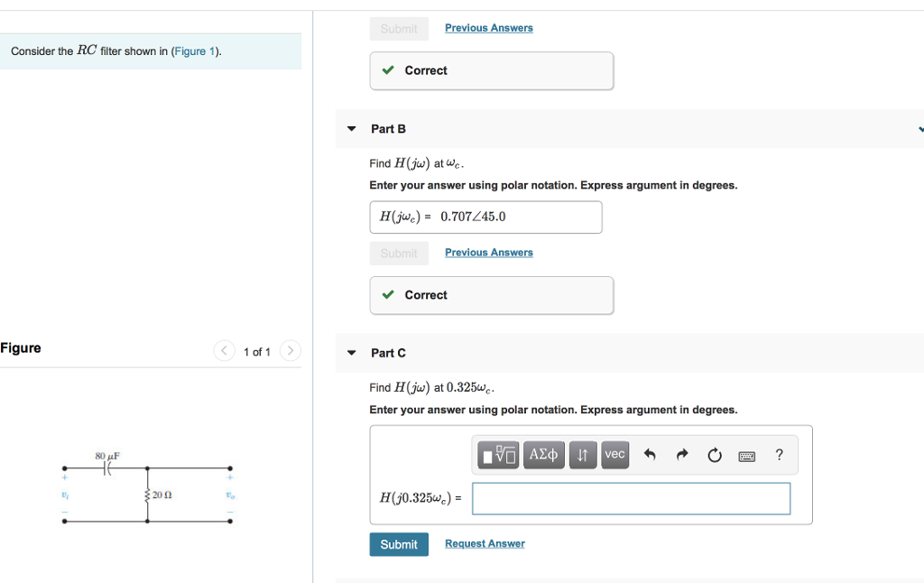
Task: Click the next figure arrow button
Action: click(289, 351)
